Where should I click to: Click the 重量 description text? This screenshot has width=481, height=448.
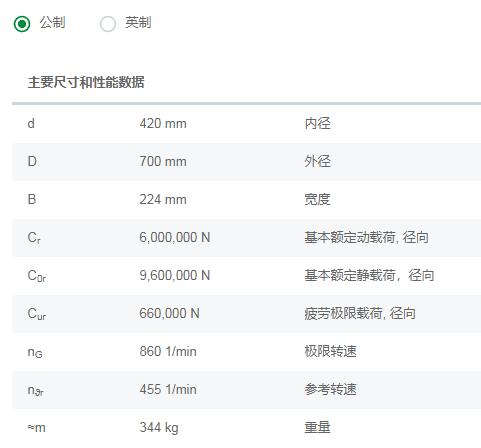(317, 428)
